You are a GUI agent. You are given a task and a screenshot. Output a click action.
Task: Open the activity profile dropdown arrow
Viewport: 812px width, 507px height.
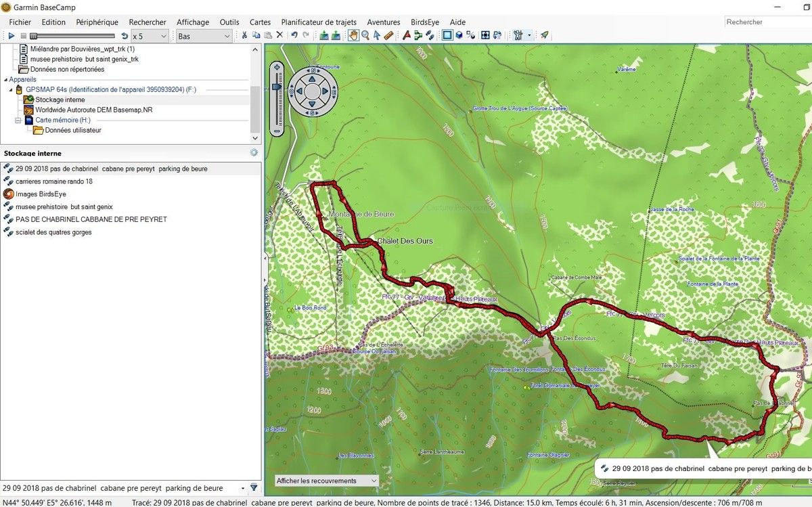[x=529, y=36]
